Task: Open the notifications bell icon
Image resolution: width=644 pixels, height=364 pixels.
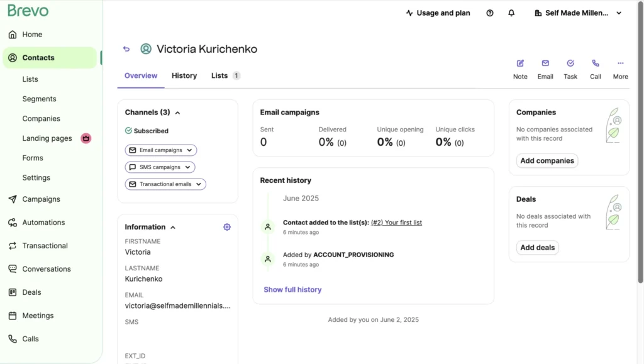Action: (x=511, y=13)
